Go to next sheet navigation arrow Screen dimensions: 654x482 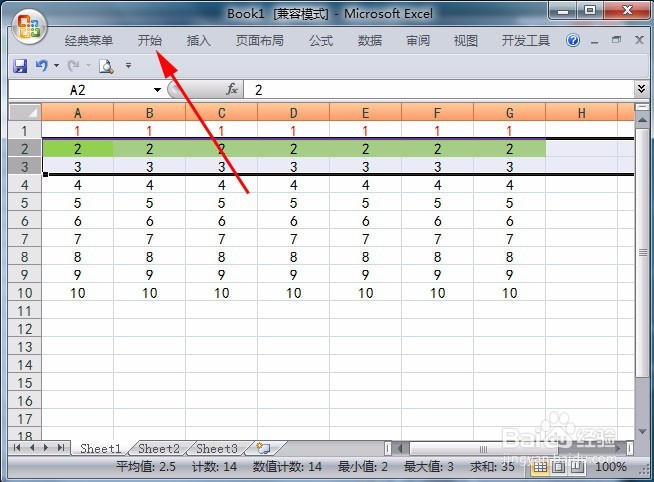(x=46, y=448)
